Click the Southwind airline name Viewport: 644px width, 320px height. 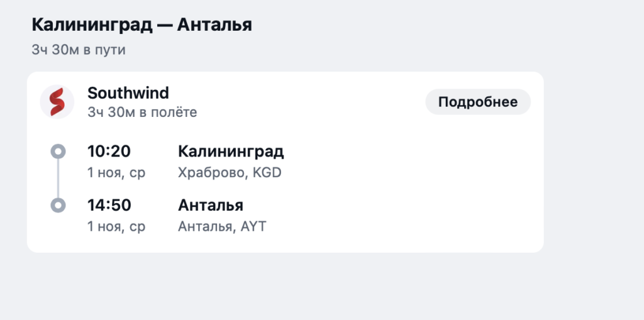click(128, 93)
